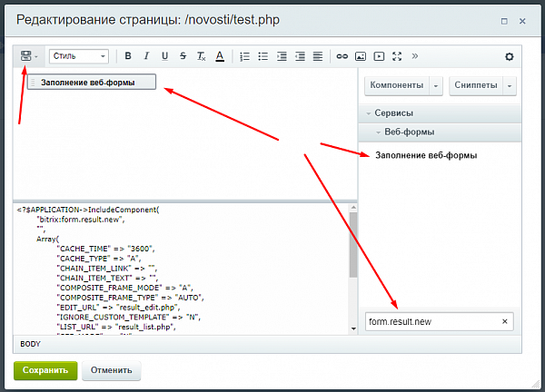This screenshot has height=392, width=545.
Task: Insert an image
Action: coord(361,56)
